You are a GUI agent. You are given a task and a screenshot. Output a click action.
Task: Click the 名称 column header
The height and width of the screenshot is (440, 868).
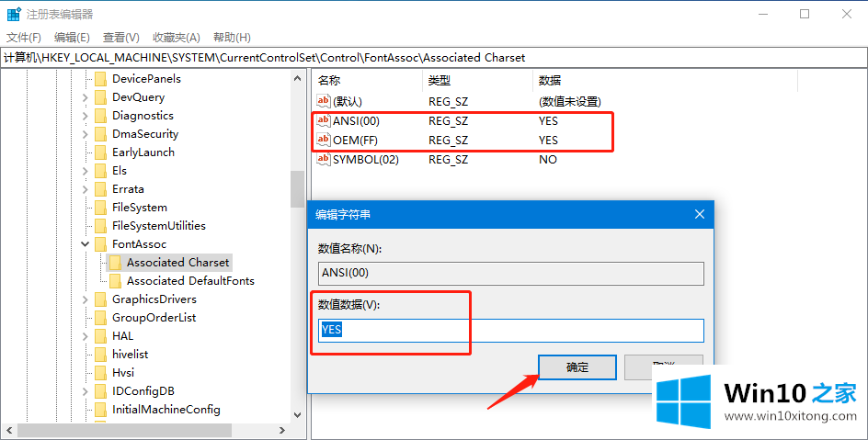[x=329, y=81]
